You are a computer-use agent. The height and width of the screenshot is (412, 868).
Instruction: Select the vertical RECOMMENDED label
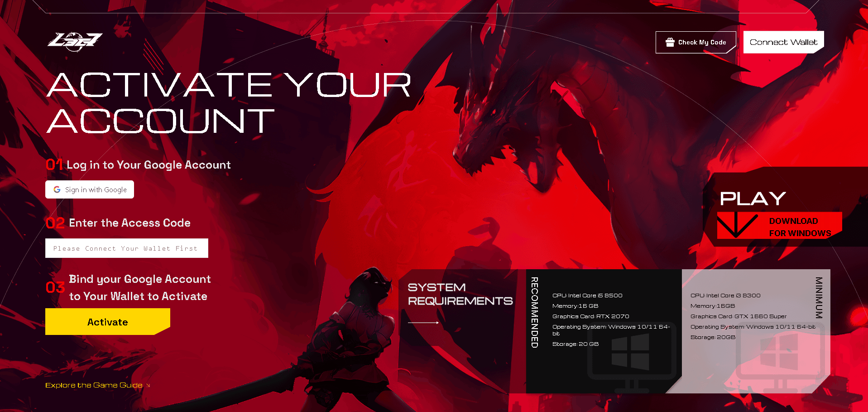click(534, 312)
